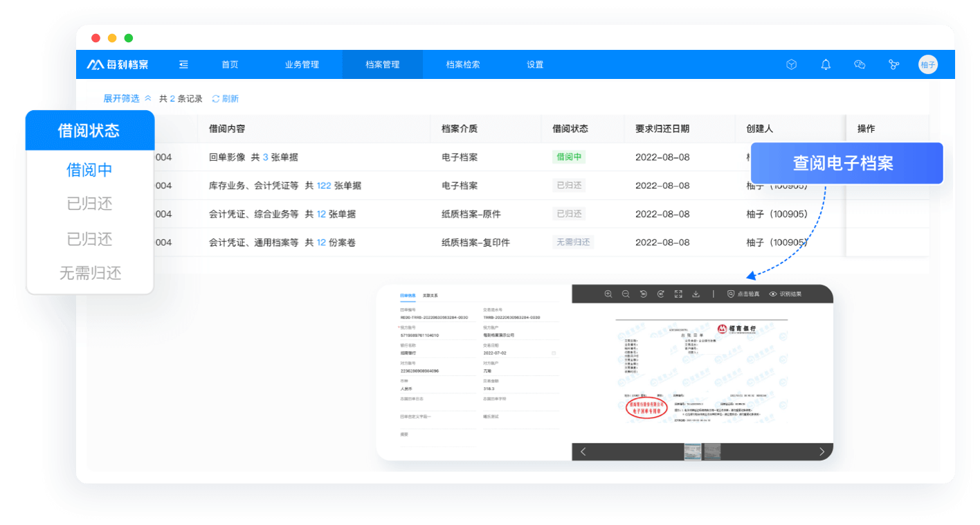Select the second receipt thumbnail

pyautogui.click(x=711, y=452)
